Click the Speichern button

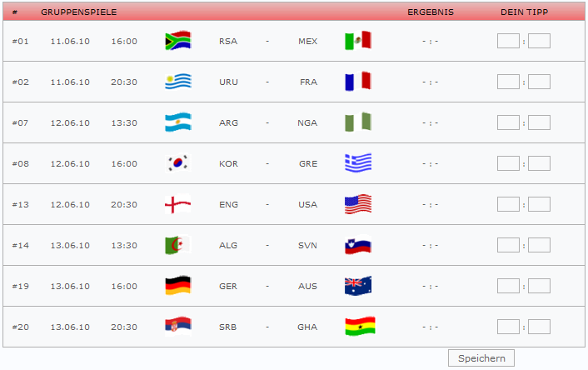click(481, 358)
